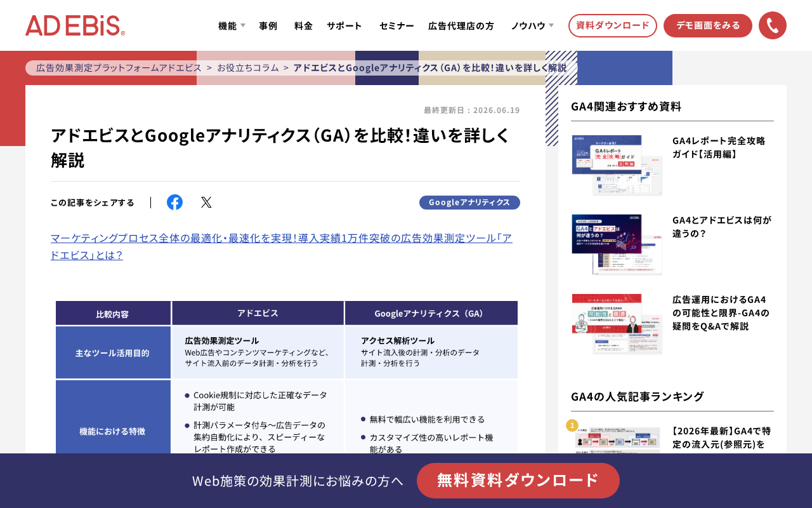Open the GA4とアドエビスは何が違うの thumbnail
Screen dimensions: 812x508
617,244
